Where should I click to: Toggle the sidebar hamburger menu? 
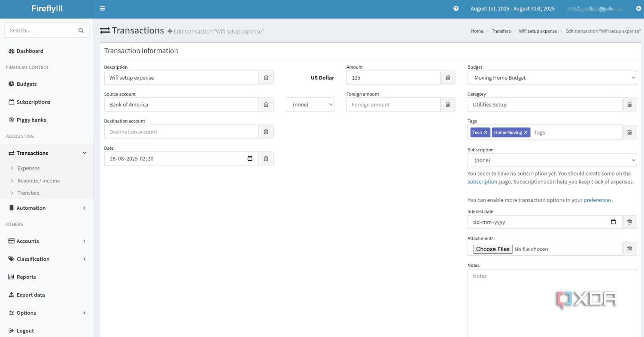tap(102, 9)
